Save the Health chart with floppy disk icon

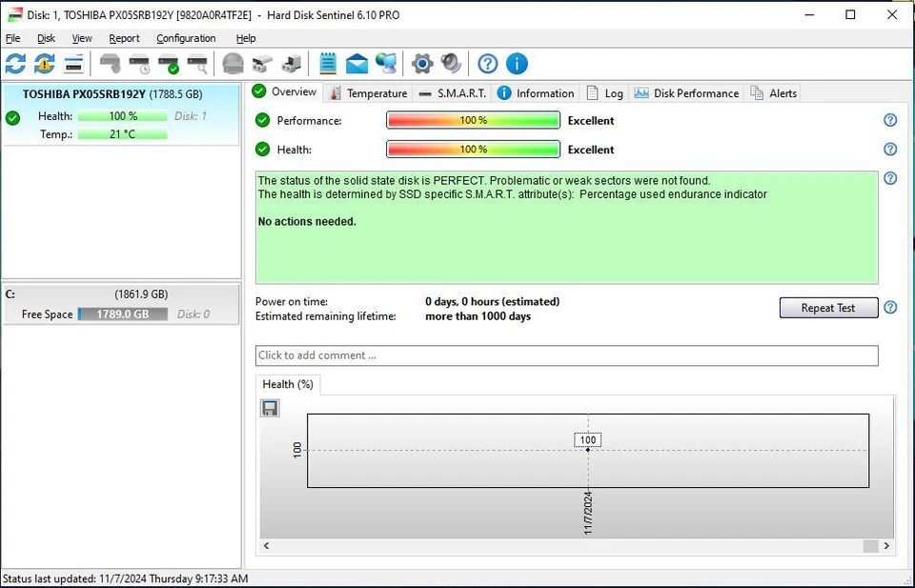(270, 407)
